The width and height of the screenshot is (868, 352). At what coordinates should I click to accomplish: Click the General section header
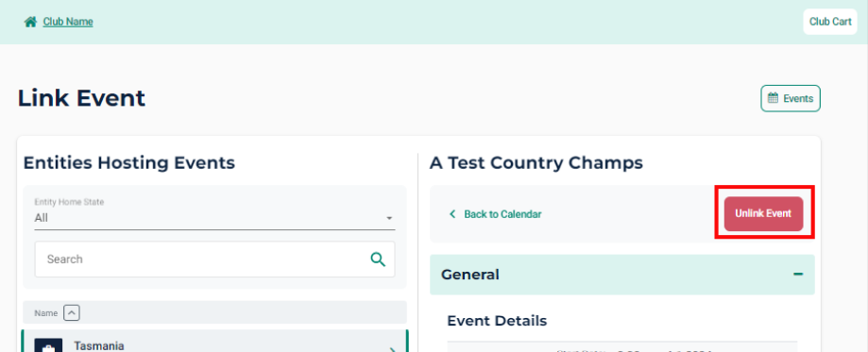[622, 275]
